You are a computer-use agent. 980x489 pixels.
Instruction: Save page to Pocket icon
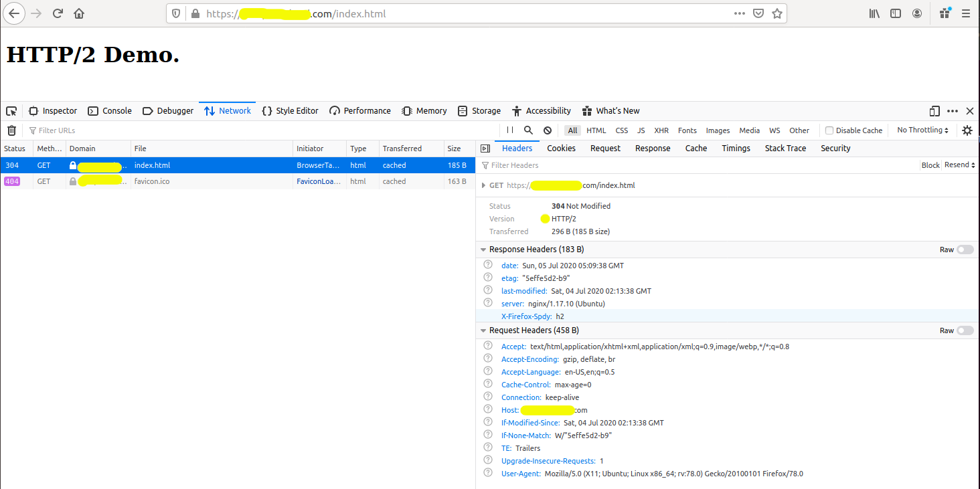(758, 13)
